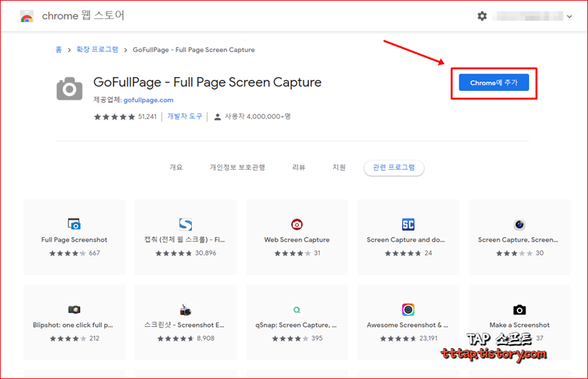The image size is (588, 379).
Task: Click the Chrome Web Store rainbow logo
Action: click(27, 16)
